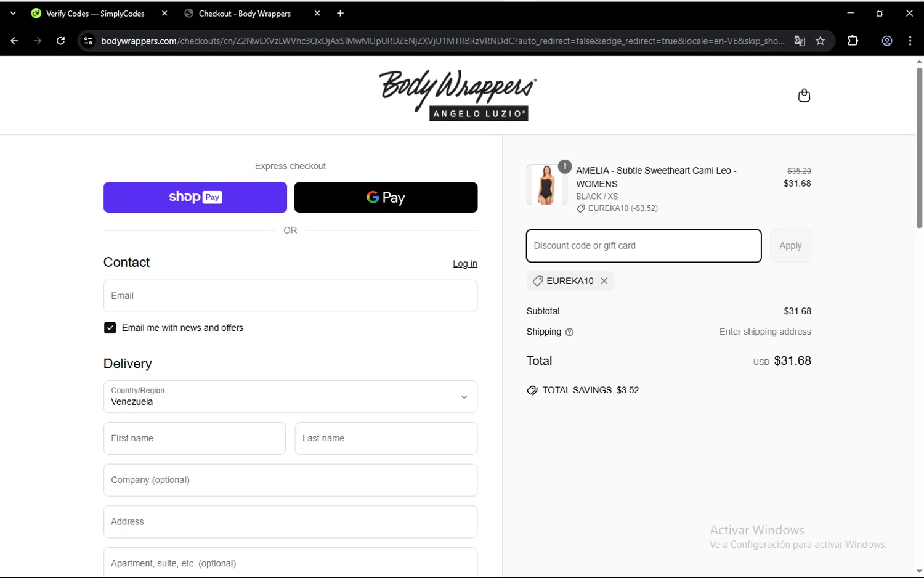Viewport: 924px width, 578px height.
Task: Reload the checkout page
Action: pyautogui.click(x=60, y=41)
